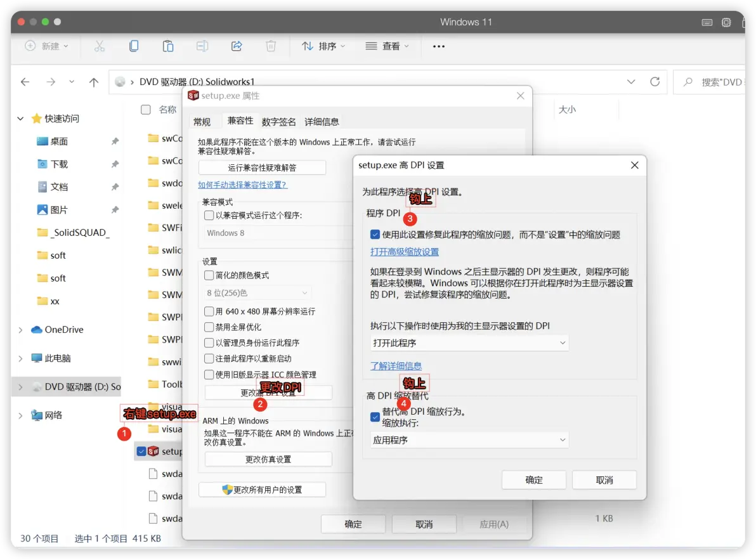The image size is (756, 560).
Task: Click the Up arrow navigation icon
Action: [x=93, y=82]
